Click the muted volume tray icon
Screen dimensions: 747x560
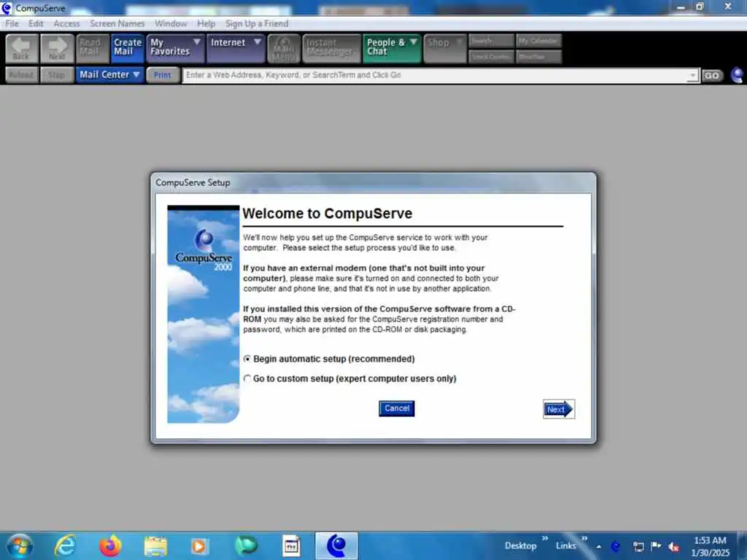tap(673, 547)
